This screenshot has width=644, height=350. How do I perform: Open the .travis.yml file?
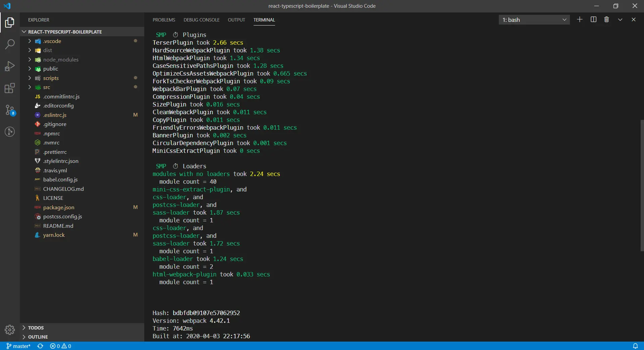(x=82, y=170)
